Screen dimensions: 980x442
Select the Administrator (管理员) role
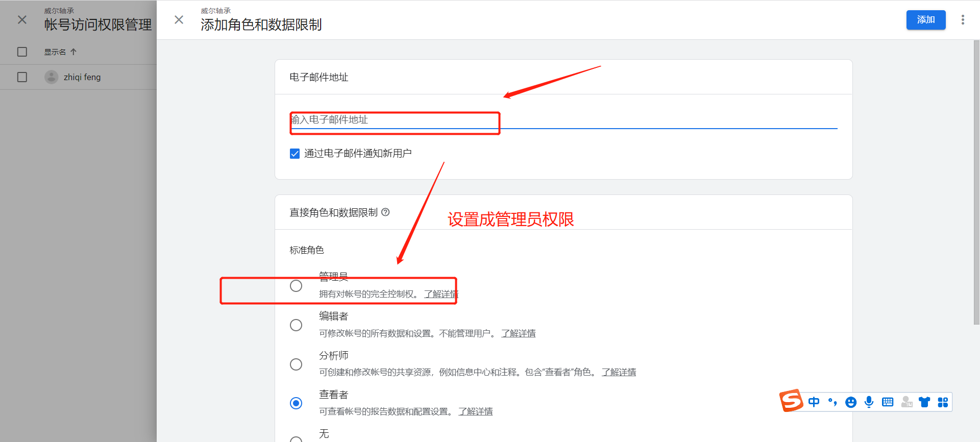coord(296,286)
